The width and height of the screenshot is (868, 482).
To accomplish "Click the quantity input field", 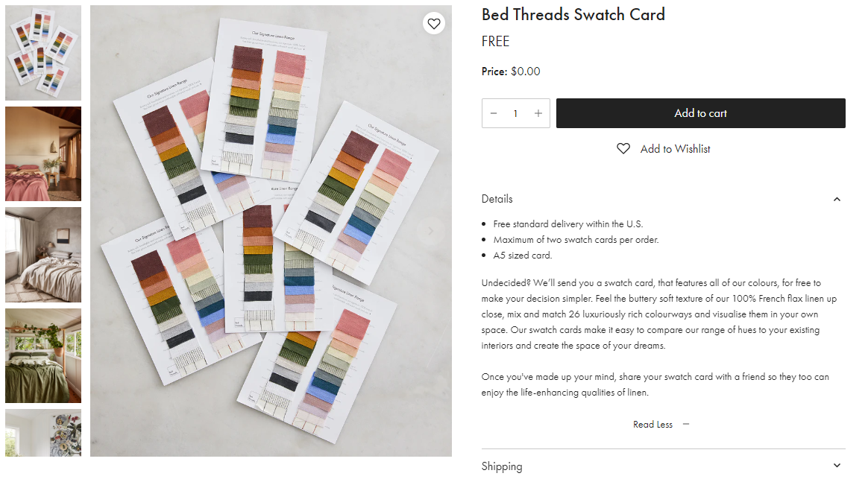I will 515,113.
